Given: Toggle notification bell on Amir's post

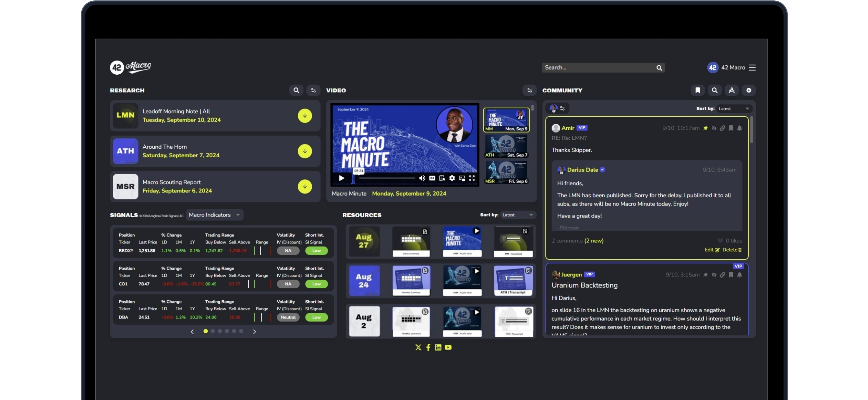Looking at the screenshot, I should coord(739,128).
